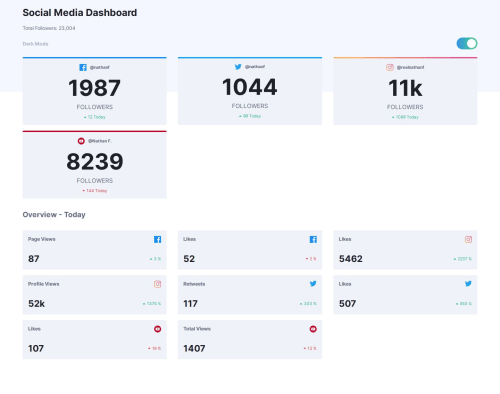This screenshot has height=394, width=500.
Task: Click the YouTube icon on the Likes 107 card
Action: (x=158, y=329)
